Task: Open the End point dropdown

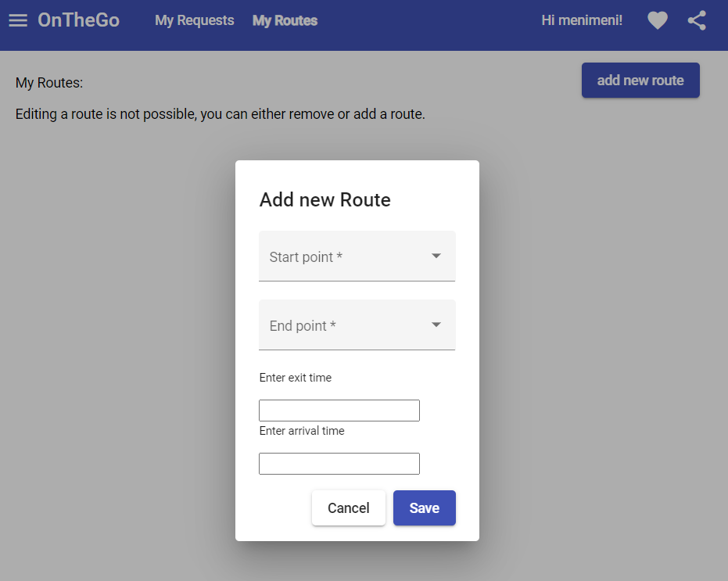Action: coord(357,325)
